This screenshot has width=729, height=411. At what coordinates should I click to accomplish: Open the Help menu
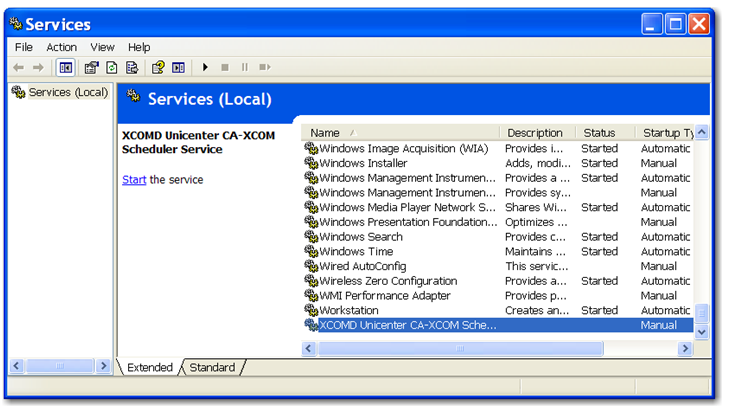[139, 47]
